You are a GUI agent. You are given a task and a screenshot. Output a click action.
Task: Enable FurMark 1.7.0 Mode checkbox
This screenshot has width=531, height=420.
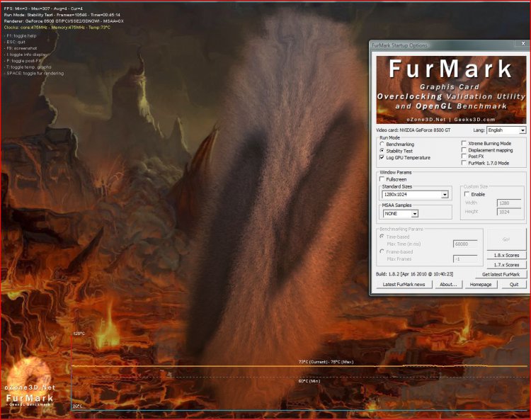464,163
